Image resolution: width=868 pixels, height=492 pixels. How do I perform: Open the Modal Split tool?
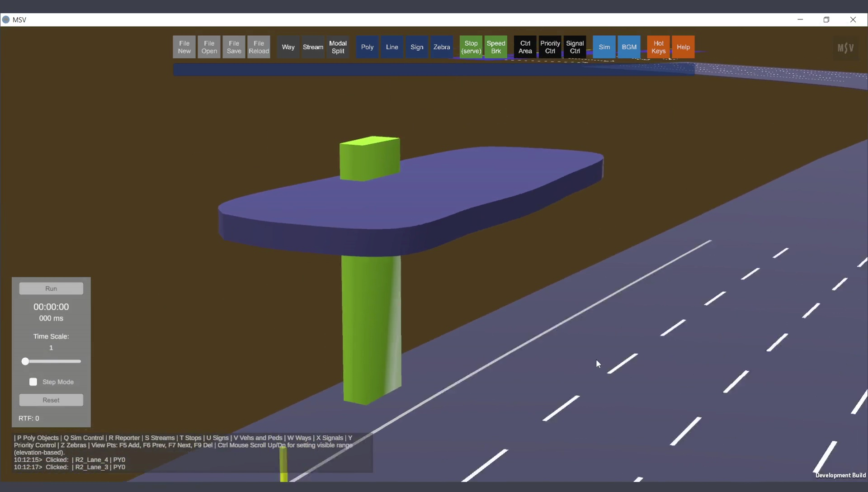[x=338, y=47]
